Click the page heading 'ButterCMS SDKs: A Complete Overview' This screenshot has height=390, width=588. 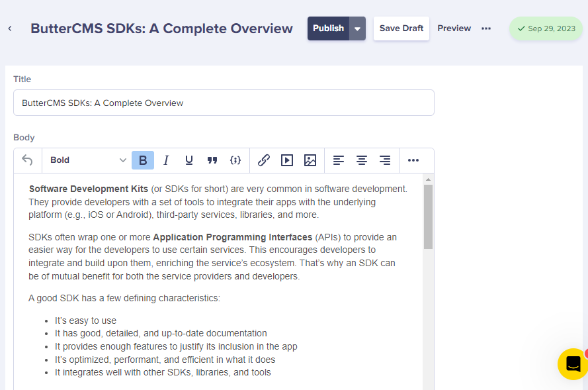pyautogui.click(x=161, y=28)
